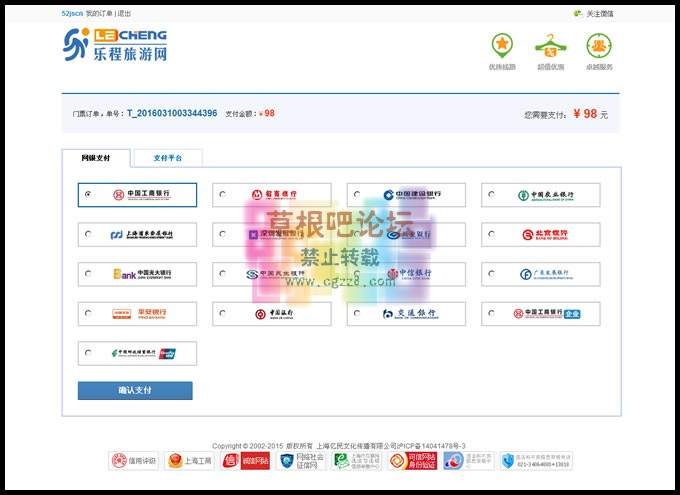Click the 中国银行 (Bank of China) logo
Viewport: 680px width, 495px height.
(274, 314)
